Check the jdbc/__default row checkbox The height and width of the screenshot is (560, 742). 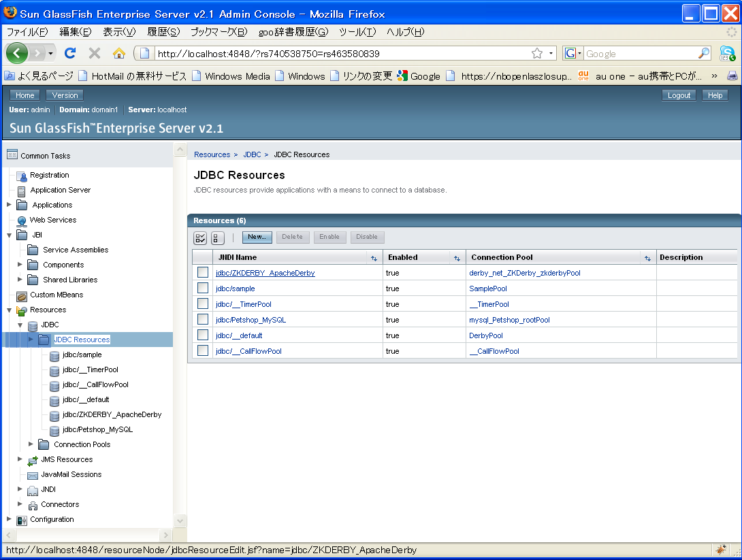pyautogui.click(x=203, y=334)
